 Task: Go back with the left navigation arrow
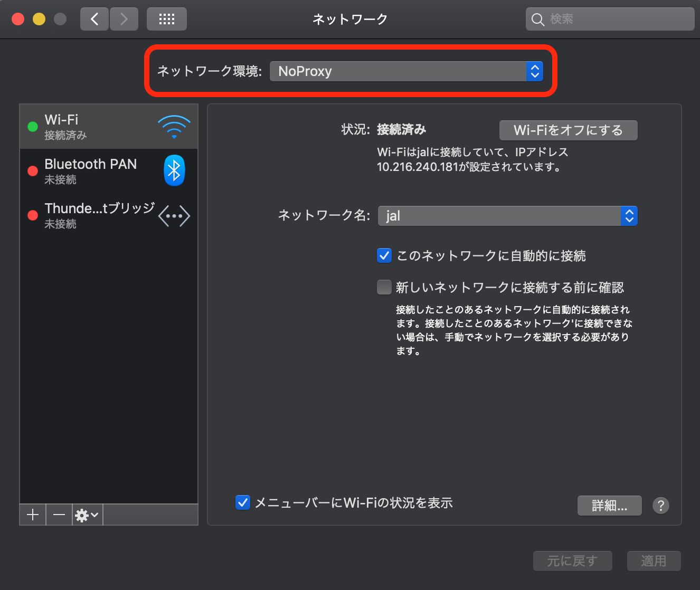pos(94,18)
